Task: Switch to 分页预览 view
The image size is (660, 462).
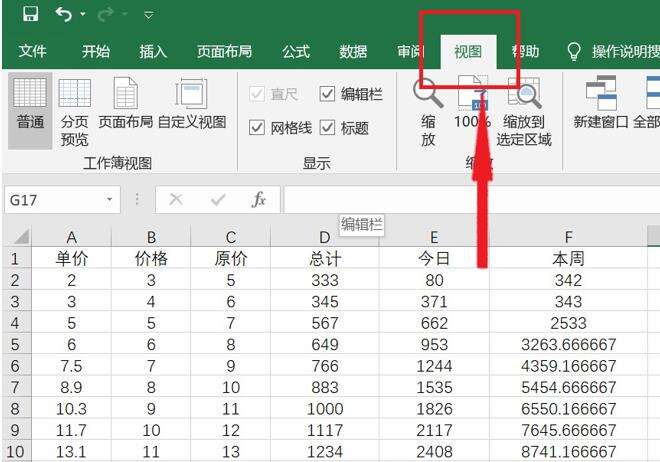Action: click(x=75, y=112)
